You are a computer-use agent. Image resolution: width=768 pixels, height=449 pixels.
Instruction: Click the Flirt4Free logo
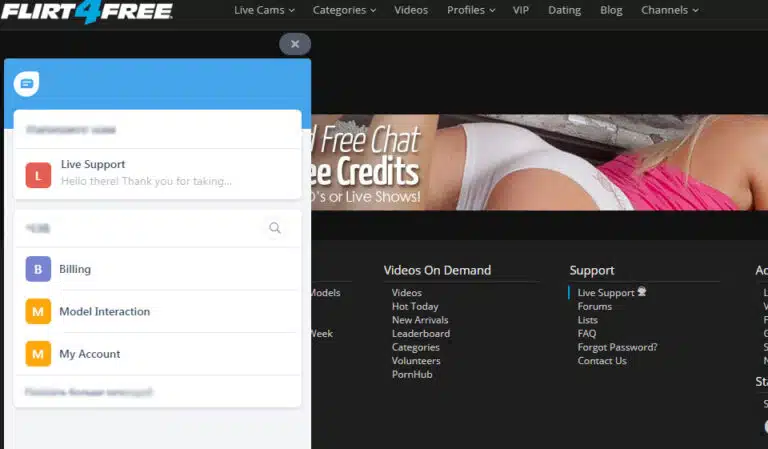87,11
